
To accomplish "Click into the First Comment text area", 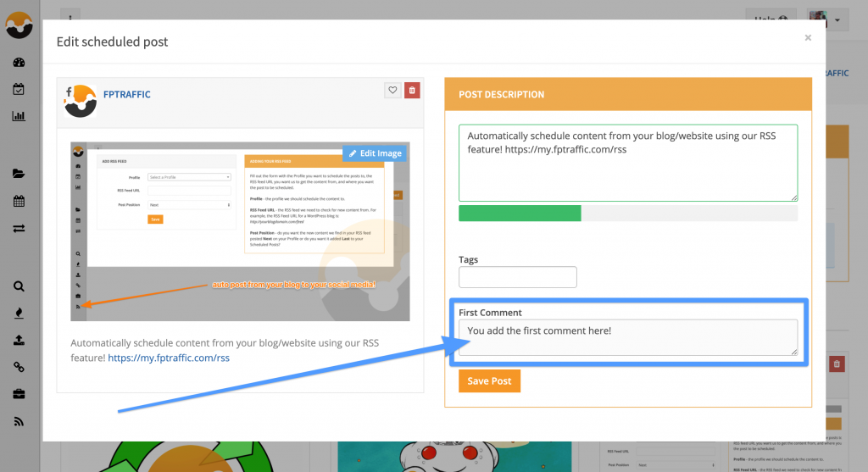I will [628, 337].
